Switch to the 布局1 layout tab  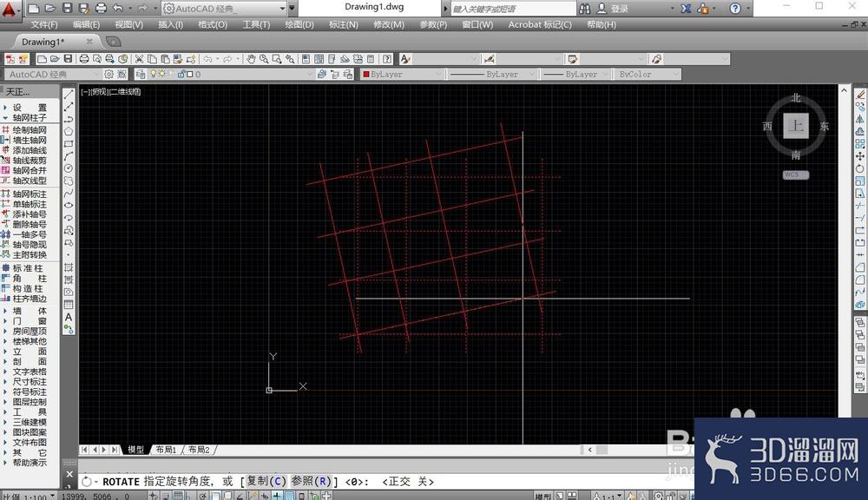[166, 450]
